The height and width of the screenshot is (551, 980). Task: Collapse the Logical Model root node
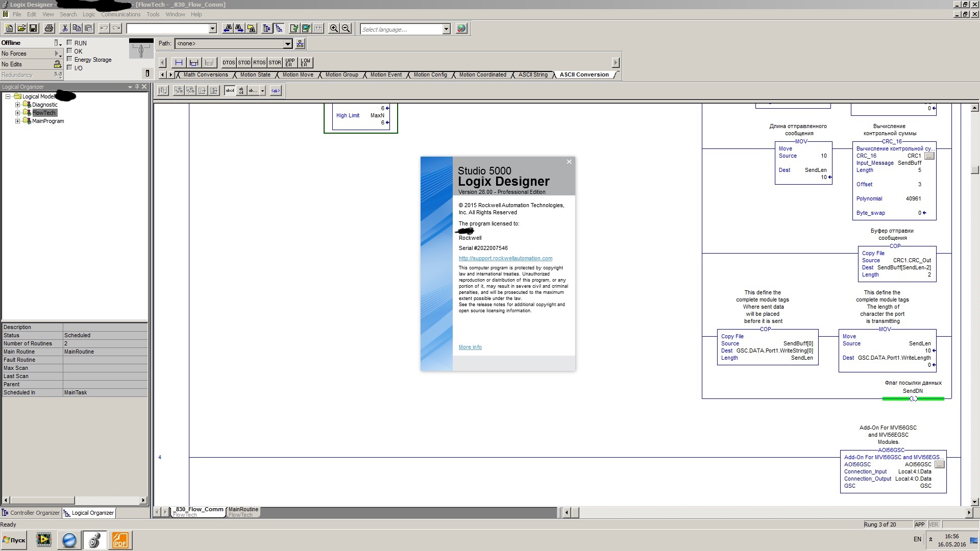pyautogui.click(x=8, y=96)
